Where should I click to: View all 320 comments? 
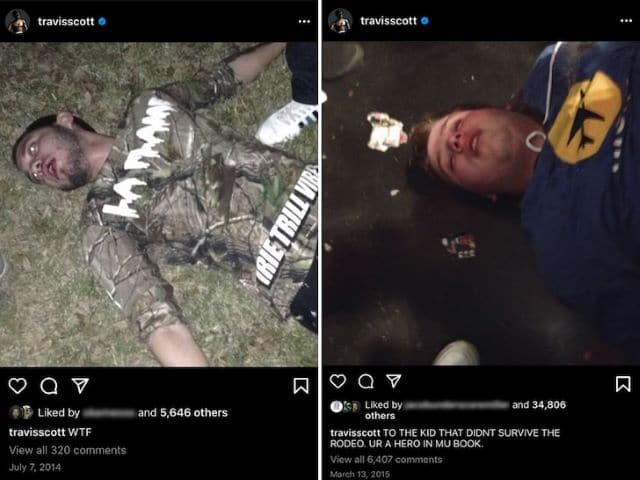coord(68,450)
